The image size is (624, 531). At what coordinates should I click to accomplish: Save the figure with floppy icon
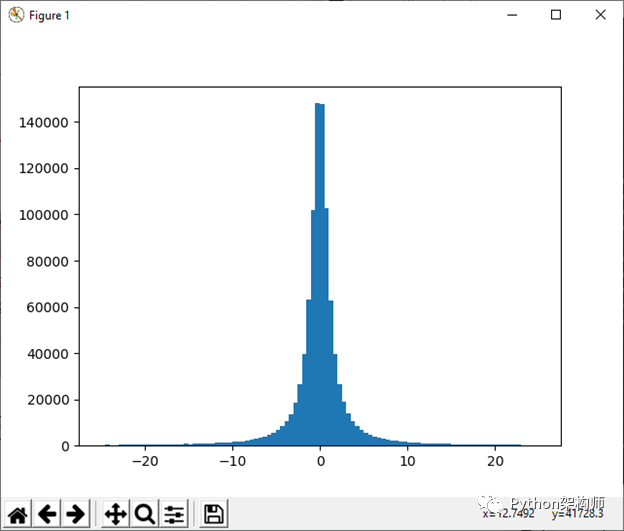214,514
